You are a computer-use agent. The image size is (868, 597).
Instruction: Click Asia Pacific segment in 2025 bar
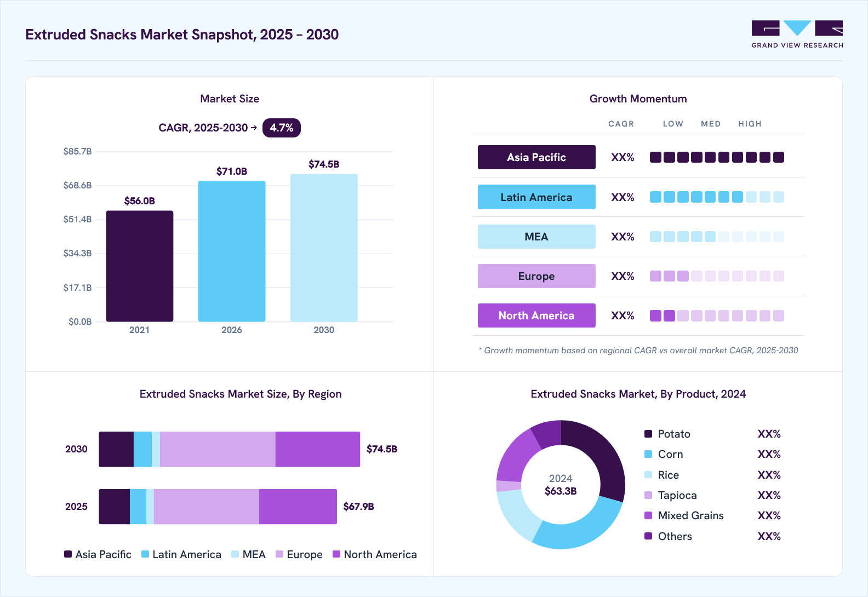[x=114, y=507]
